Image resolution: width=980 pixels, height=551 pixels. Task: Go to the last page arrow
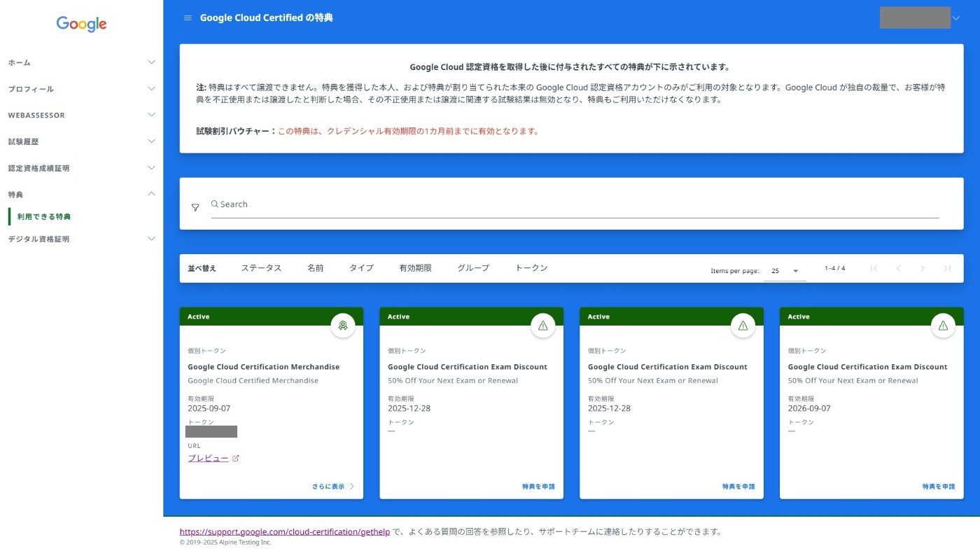click(947, 268)
